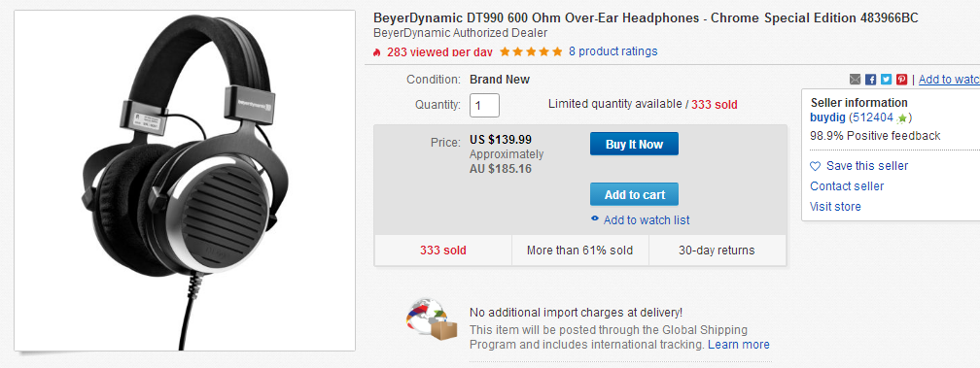Share listing on Twitter icon
This screenshot has height=368, width=980.
pos(887,80)
